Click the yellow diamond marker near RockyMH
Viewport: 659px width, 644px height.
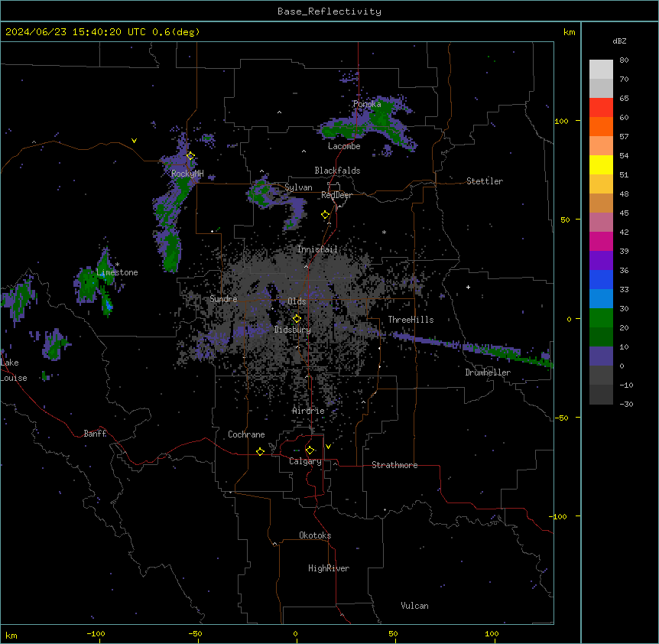click(190, 156)
